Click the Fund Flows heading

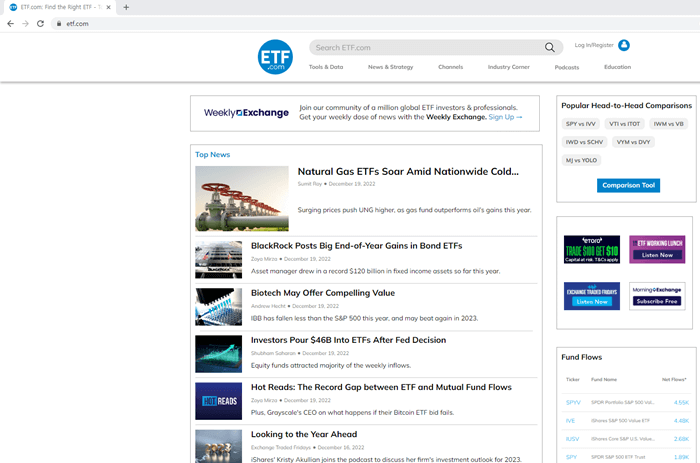582,357
